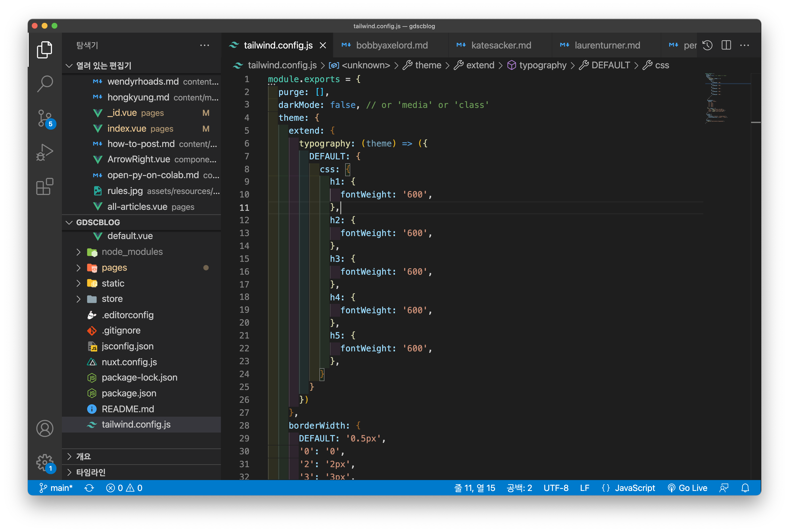Collapse the GDSCBLOG project section
The width and height of the screenshot is (789, 532).
98,222
